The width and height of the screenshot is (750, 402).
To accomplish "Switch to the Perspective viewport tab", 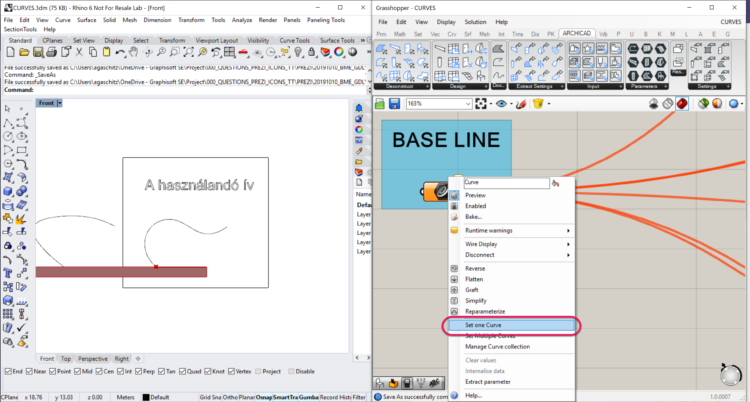I will coord(93,358).
